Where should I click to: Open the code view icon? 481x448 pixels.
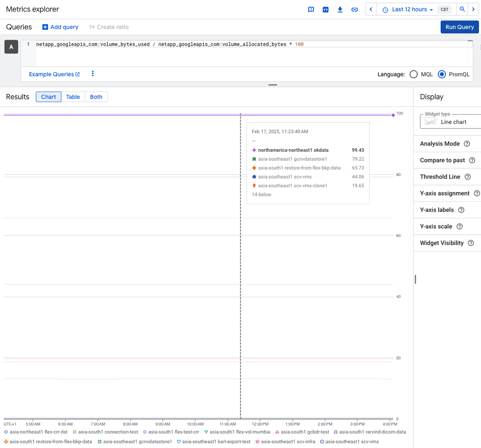pos(325,10)
